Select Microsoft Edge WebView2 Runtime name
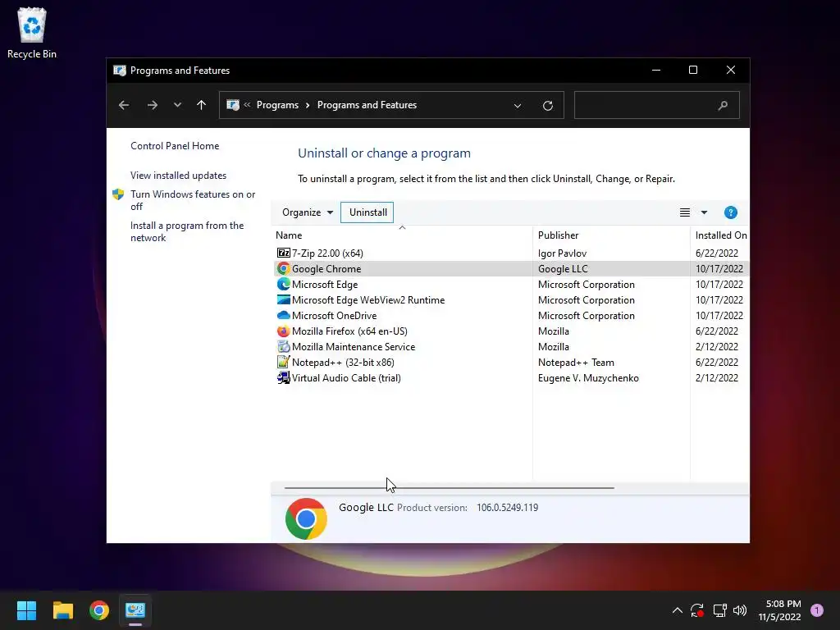Screen dimensions: 840x630 [x=368, y=300]
